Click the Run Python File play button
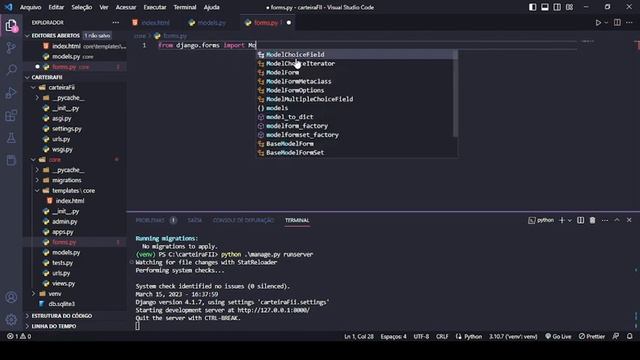Viewport: 640px width, 360px height. [598, 23]
